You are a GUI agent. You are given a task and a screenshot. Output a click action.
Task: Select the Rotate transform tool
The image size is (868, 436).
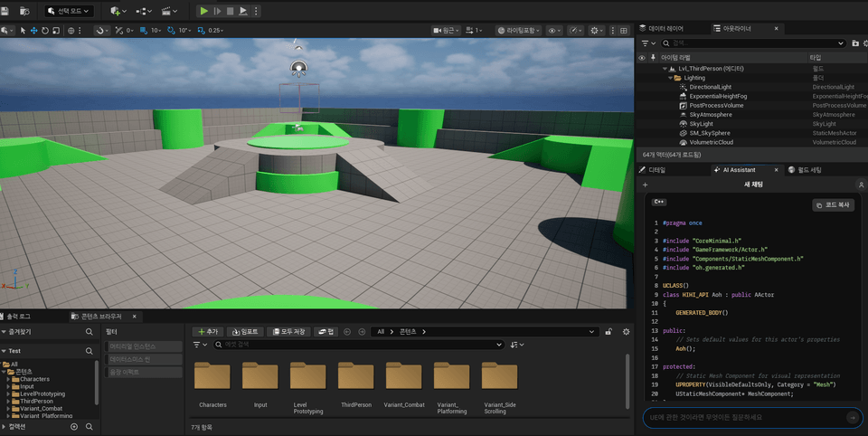coord(44,30)
